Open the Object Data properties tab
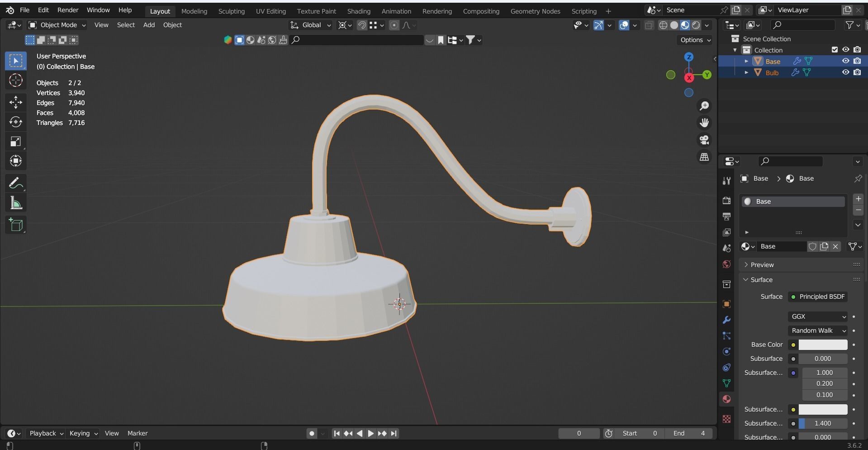 coord(726,383)
